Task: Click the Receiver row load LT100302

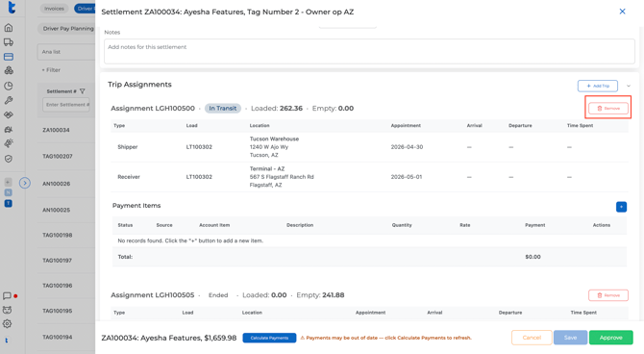Action: point(199,177)
